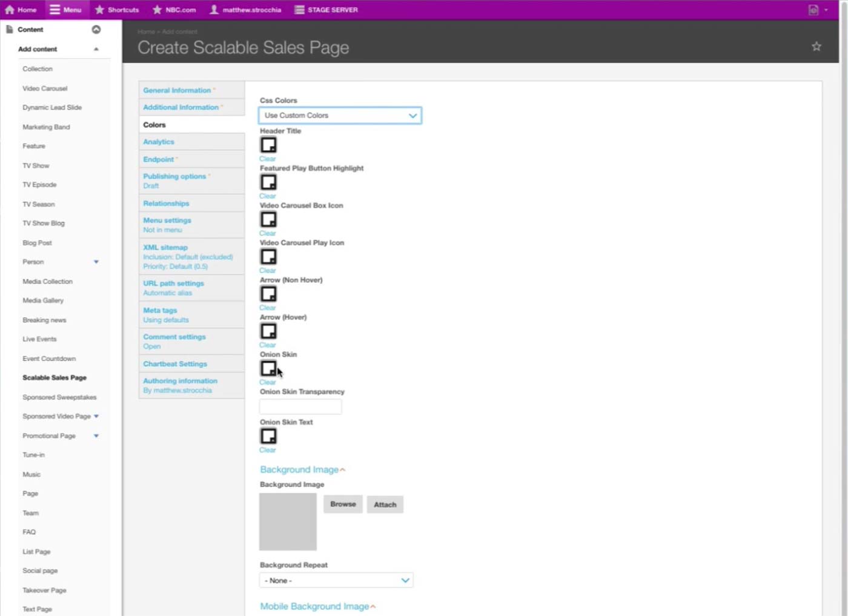Viewport: 848px width, 616px height.
Task: Pick the Arrow (Hover) color swatch
Action: pos(268,331)
